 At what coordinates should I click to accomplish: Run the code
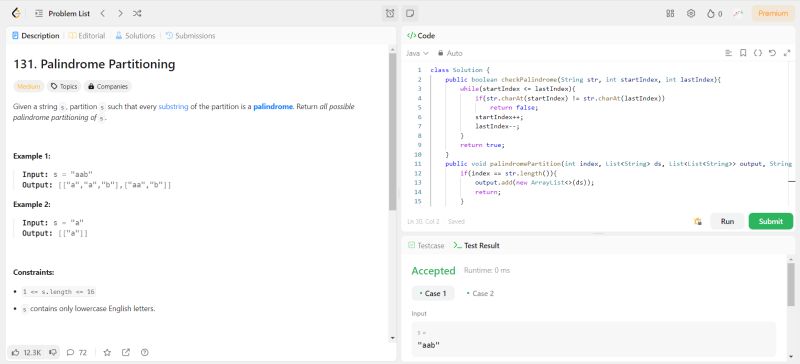(x=727, y=222)
